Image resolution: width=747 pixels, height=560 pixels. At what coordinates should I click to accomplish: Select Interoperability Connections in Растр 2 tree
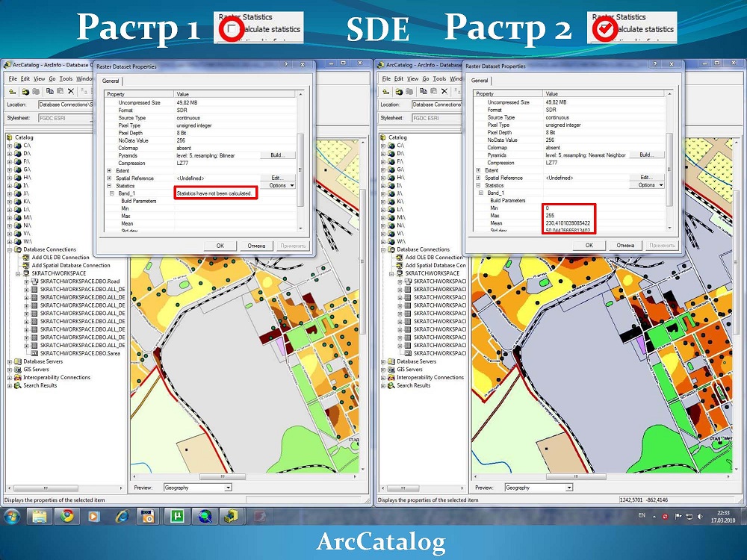coord(430,377)
